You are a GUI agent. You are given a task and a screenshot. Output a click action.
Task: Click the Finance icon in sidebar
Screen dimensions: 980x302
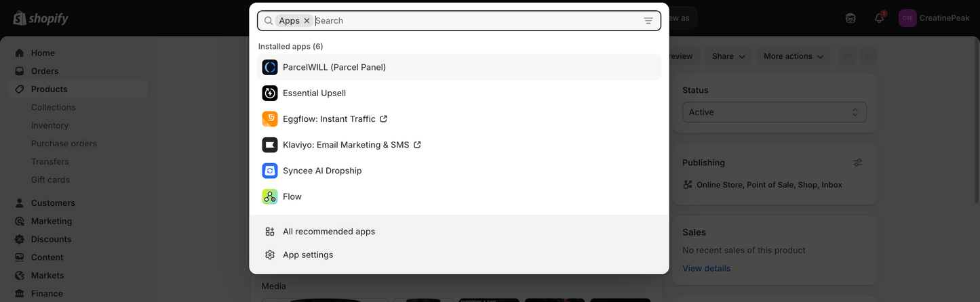pos(19,294)
